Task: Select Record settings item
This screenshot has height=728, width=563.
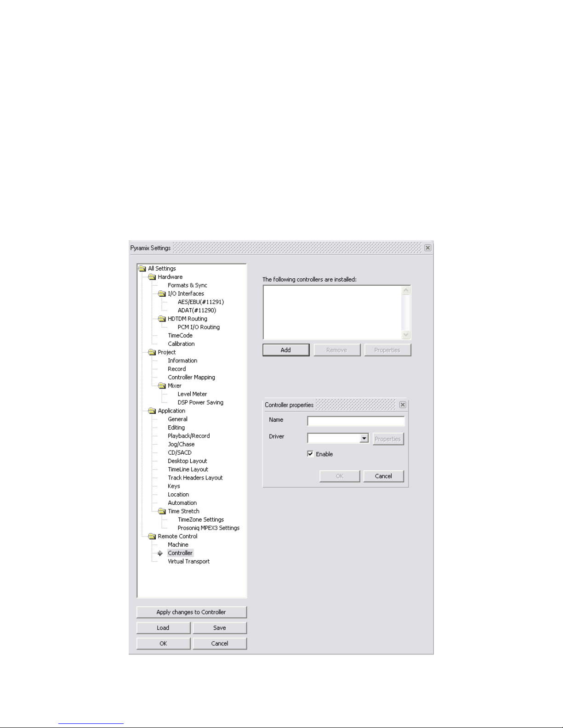Action: (177, 369)
